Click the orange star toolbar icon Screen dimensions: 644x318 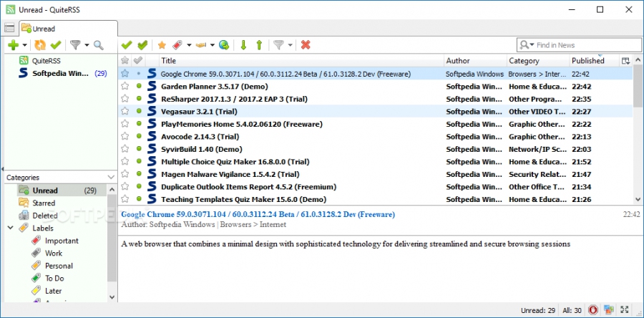(162, 45)
